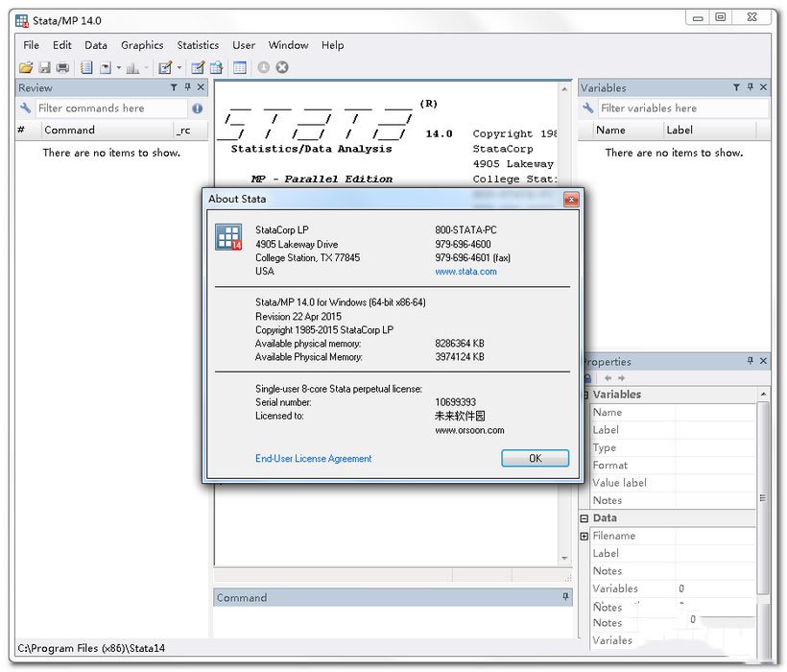Viewport: 787px width, 672px height.
Task: Click the Break (stop) toolbar icon
Action: pyautogui.click(x=282, y=67)
